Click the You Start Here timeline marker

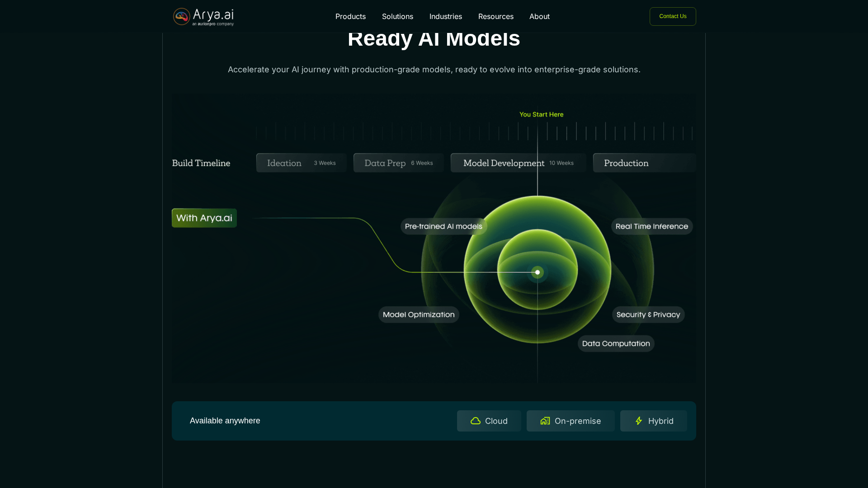pyautogui.click(x=541, y=114)
